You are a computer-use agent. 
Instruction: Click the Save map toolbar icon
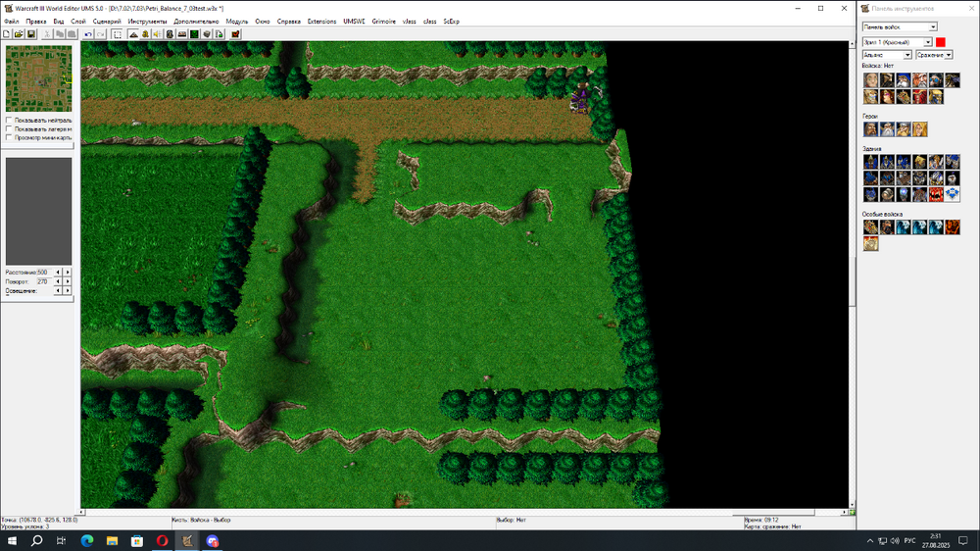(x=31, y=34)
